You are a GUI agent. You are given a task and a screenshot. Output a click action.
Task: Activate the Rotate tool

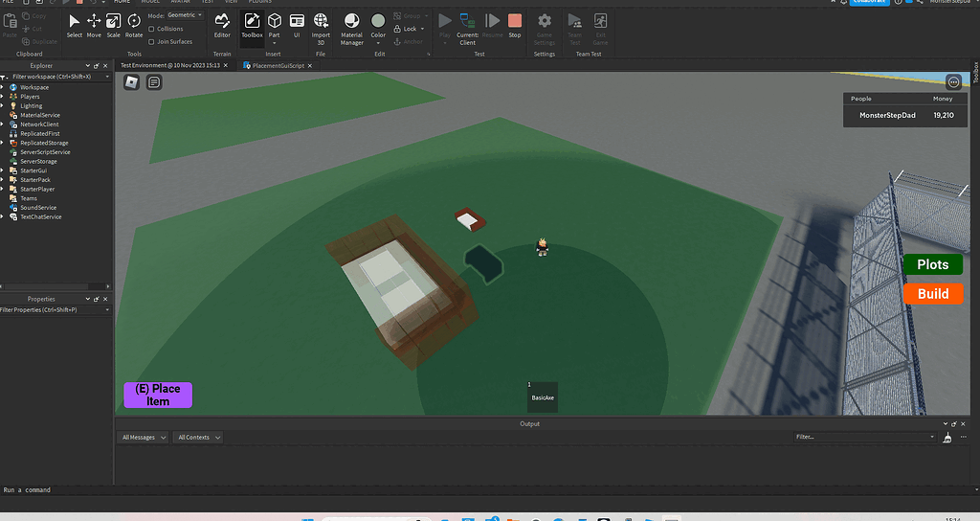[x=134, y=25]
